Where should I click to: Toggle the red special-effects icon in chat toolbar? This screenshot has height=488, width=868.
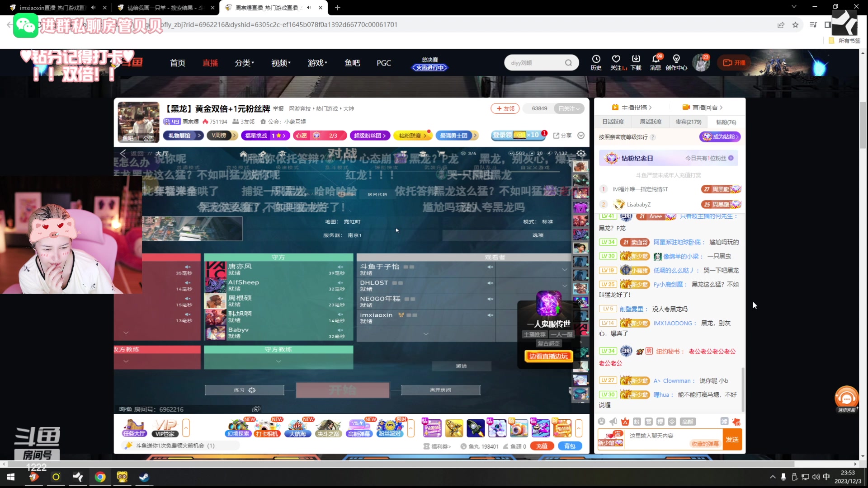pos(736,422)
